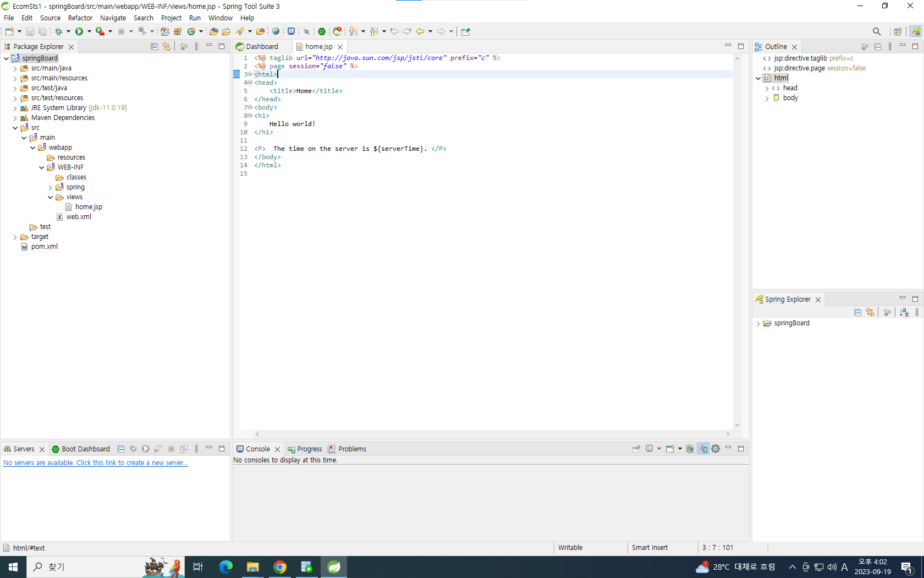Toggle the highlighted console option button
This screenshot has width=924, height=578.
[703, 449]
